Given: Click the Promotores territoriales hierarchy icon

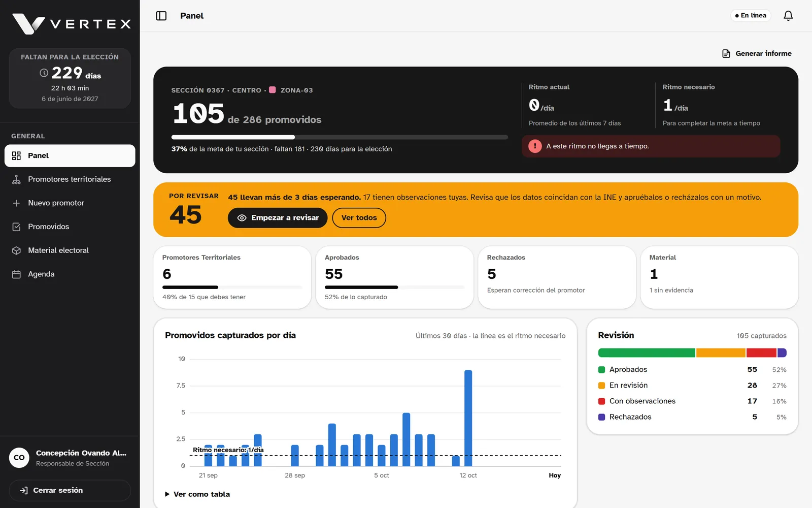Looking at the screenshot, I should [x=16, y=179].
